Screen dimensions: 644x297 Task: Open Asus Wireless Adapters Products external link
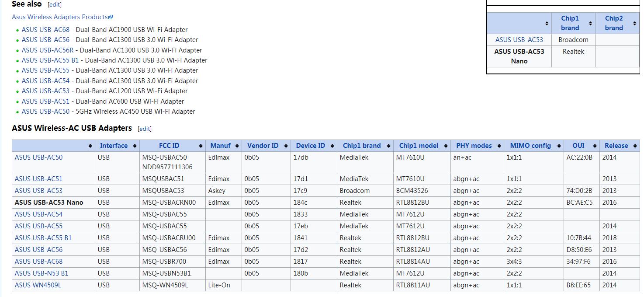point(62,17)
